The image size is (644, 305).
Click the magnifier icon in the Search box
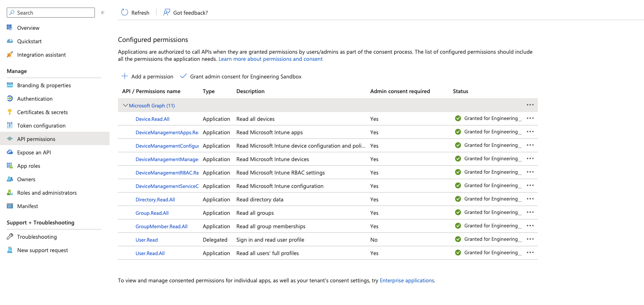click(12, 13)
